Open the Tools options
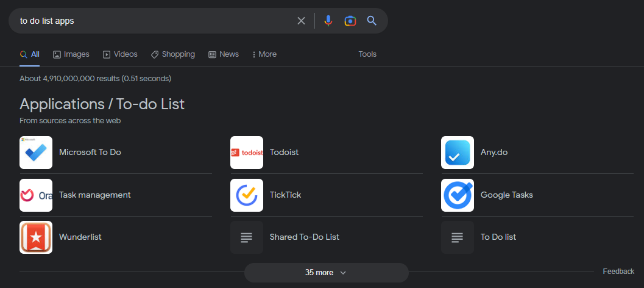Image resolution: width=644 pixels, height=288 pixels. [367, 54]
